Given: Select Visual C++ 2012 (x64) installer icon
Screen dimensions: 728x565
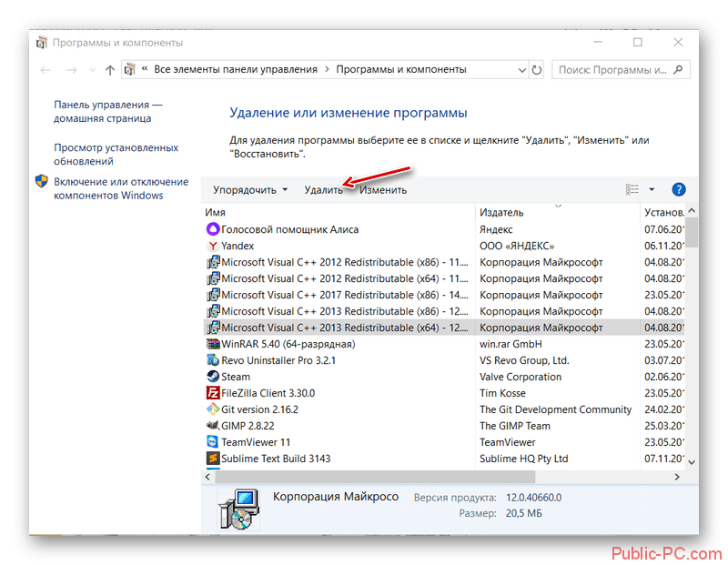Looking at the screenshot, I should click(213, 278).
